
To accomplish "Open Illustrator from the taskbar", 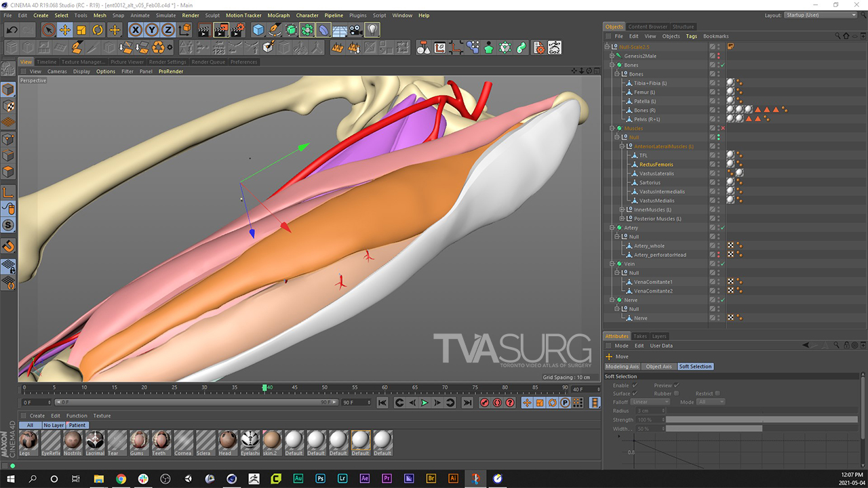I will pos(453,479).
